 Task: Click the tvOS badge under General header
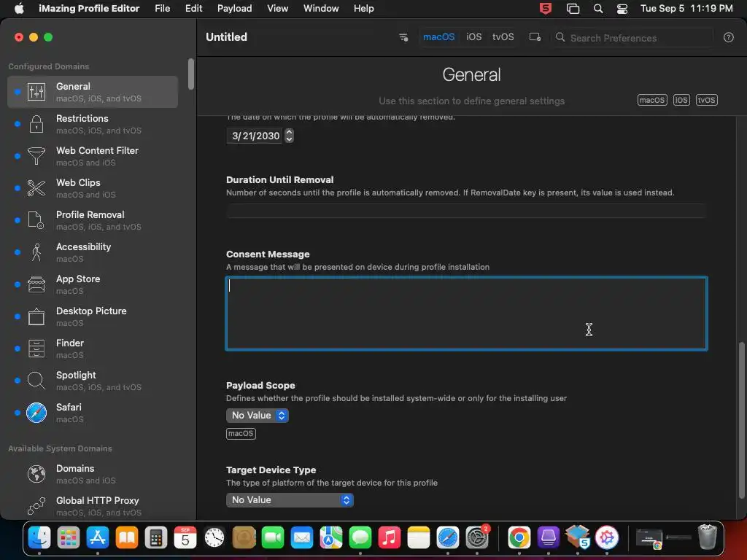[706, 100]
